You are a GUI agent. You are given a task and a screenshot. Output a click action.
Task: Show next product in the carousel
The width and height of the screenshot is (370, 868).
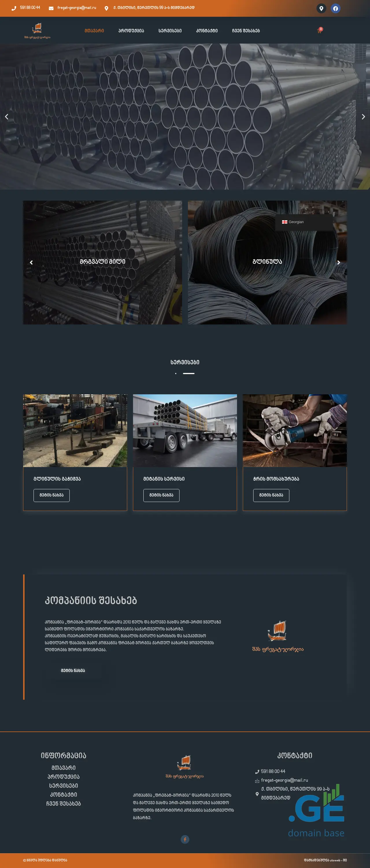click(x=338, y=262)
